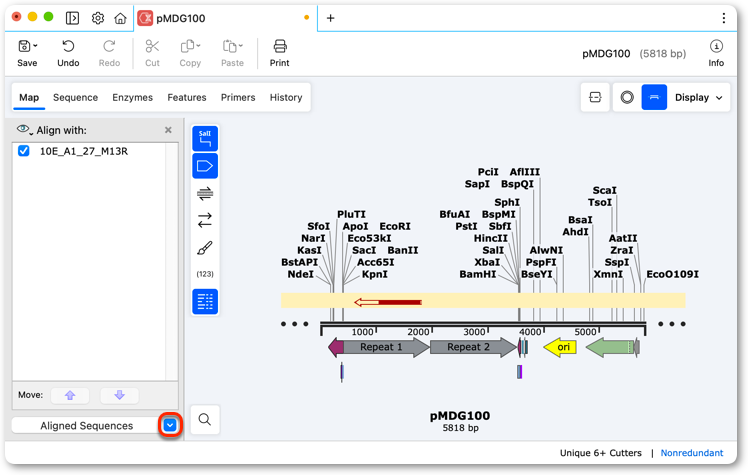Select the Repeat 1 feature arrow

[x=385, y=347]
